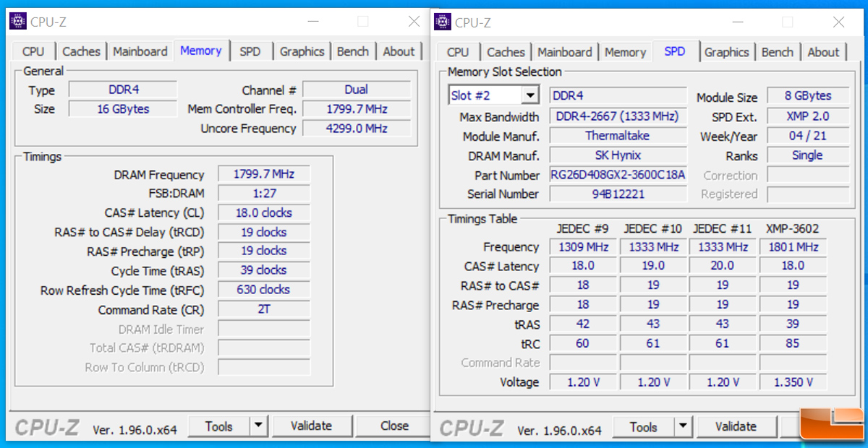
Task: Open the CPU tab in right window
Action: click(458, 52)
